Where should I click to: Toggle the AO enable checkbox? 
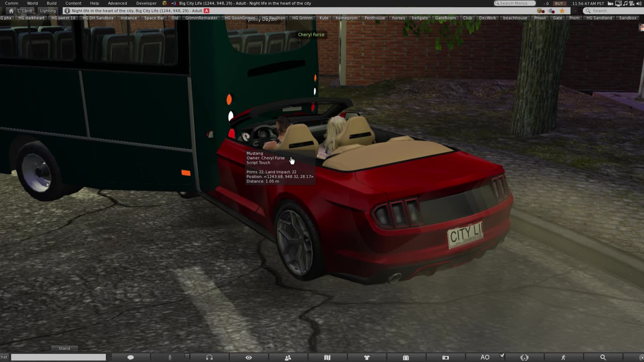pos(502,356)
